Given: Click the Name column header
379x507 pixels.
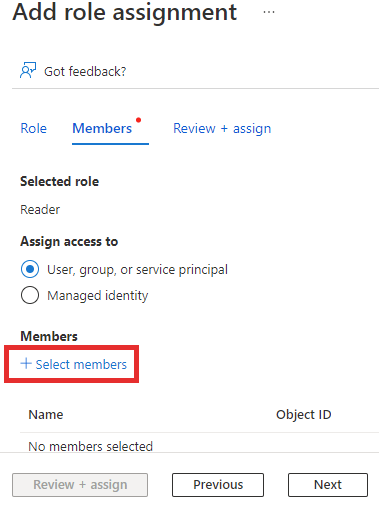Looking at the screenshot, I should 46,415.
